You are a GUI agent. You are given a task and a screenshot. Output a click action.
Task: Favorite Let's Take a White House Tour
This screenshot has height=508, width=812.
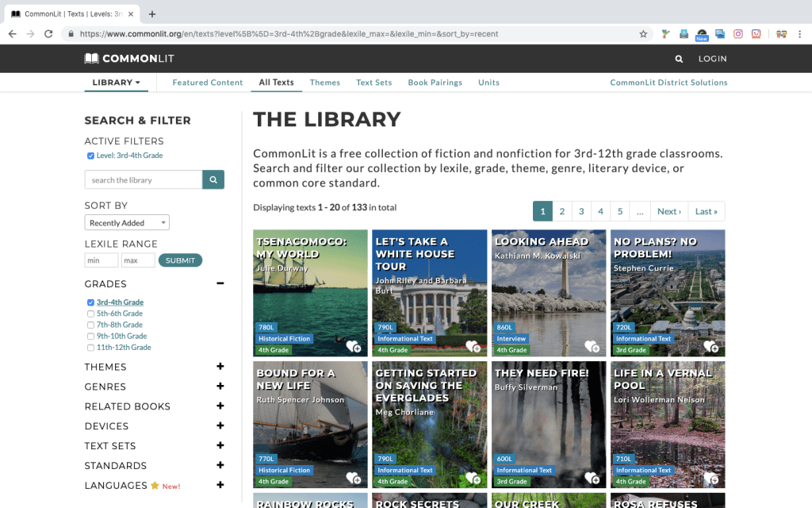tap(473, 347)
